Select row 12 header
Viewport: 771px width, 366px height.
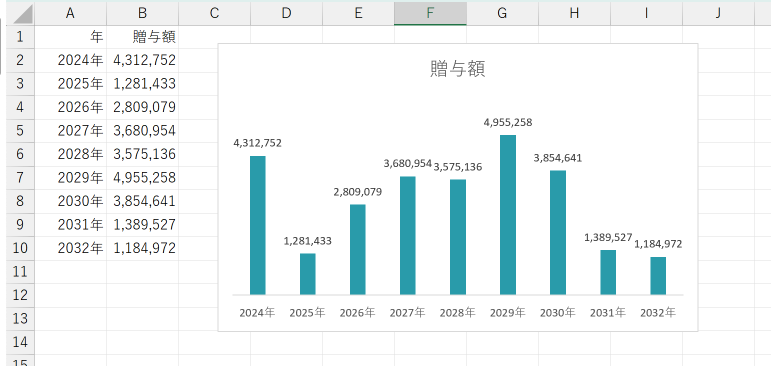coord(21,295)
